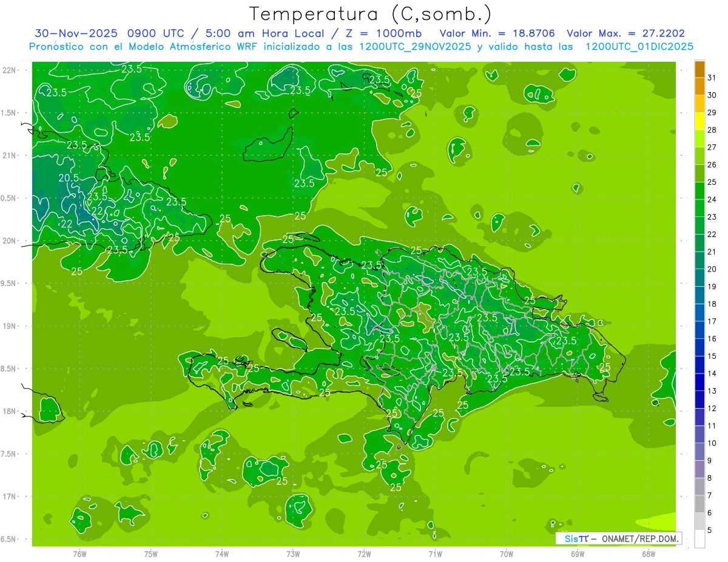Click the colorbar label "5"
Image resolution: width=728 pixels, height=562 pixels.
(710, 530)
